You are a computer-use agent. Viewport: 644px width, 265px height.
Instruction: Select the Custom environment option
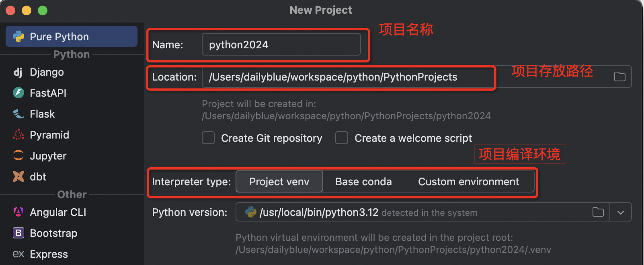click(468, 182)
